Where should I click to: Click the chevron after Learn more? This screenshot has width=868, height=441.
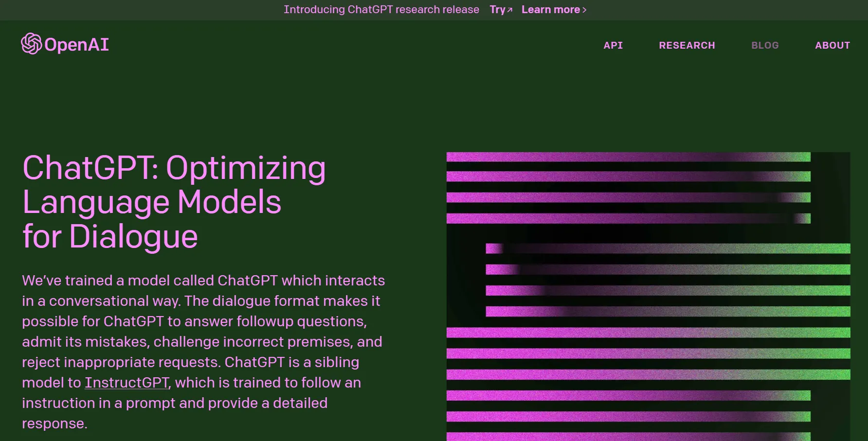584,10
